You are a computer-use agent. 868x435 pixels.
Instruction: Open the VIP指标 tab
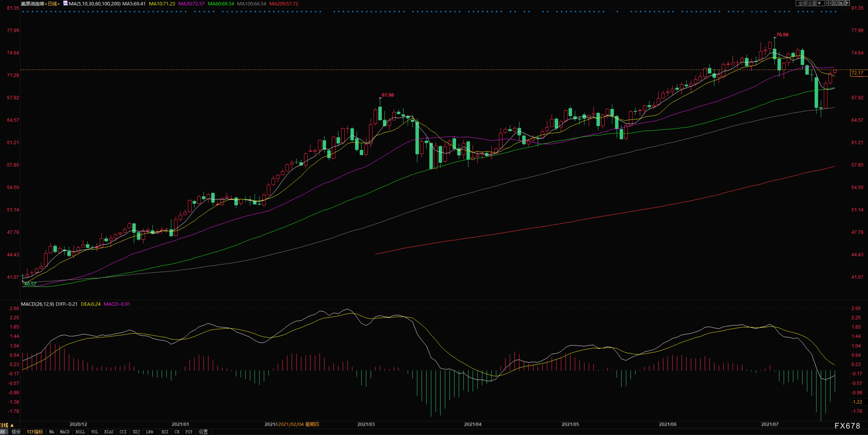coord(35,432)
